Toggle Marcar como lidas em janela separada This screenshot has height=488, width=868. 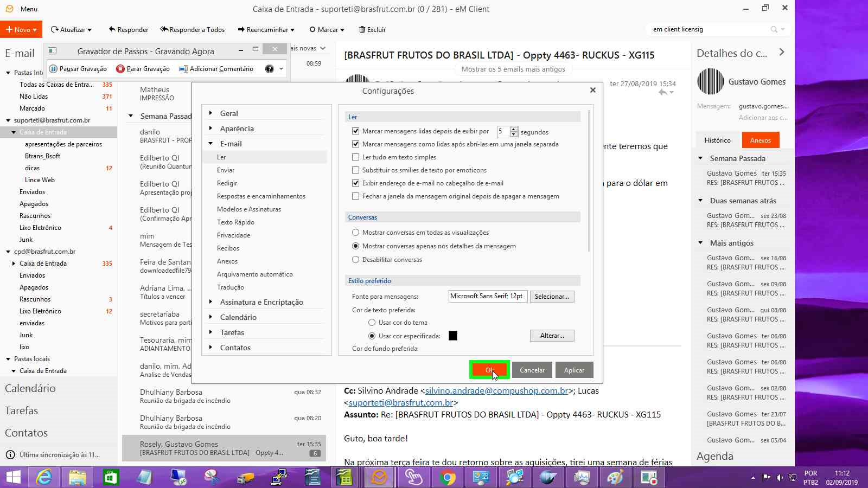pos(356,144)
